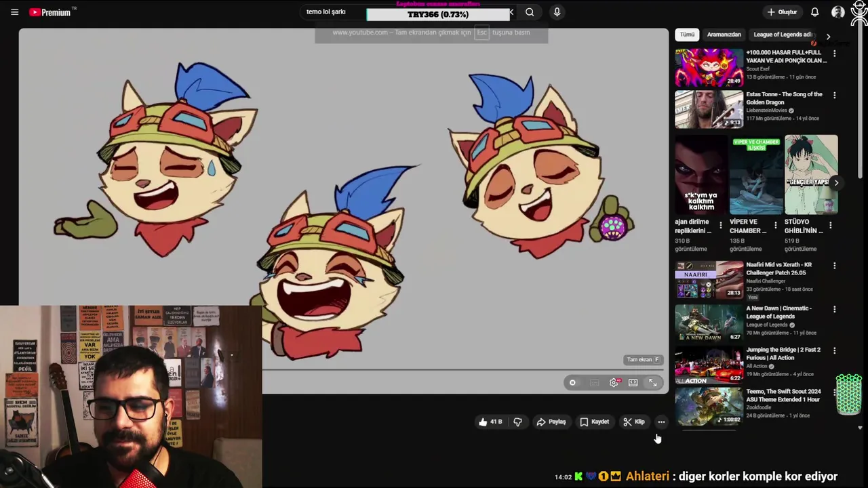Click the video progress bar in player
Viewport: 868px width, 488px height.
tap(462, 370)
